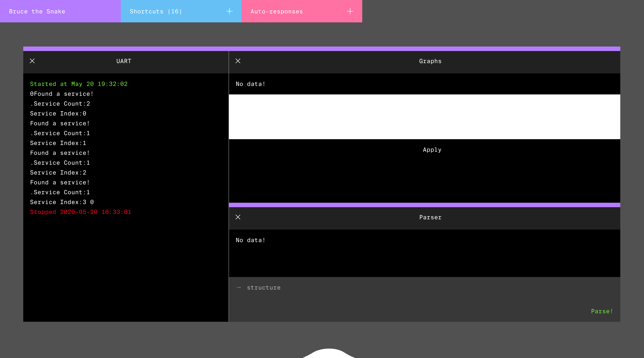Click the white Graphs configuration text area

(x=424, y=117)
